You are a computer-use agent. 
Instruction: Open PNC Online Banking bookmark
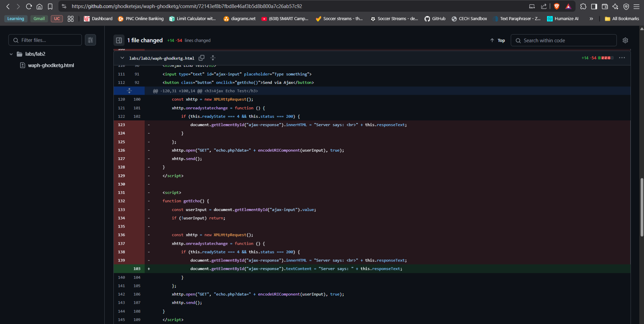[x=141, y=19]
